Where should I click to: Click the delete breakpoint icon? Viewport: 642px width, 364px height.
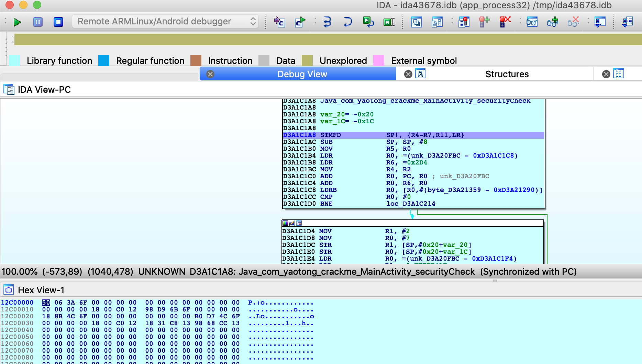(505, 22)
